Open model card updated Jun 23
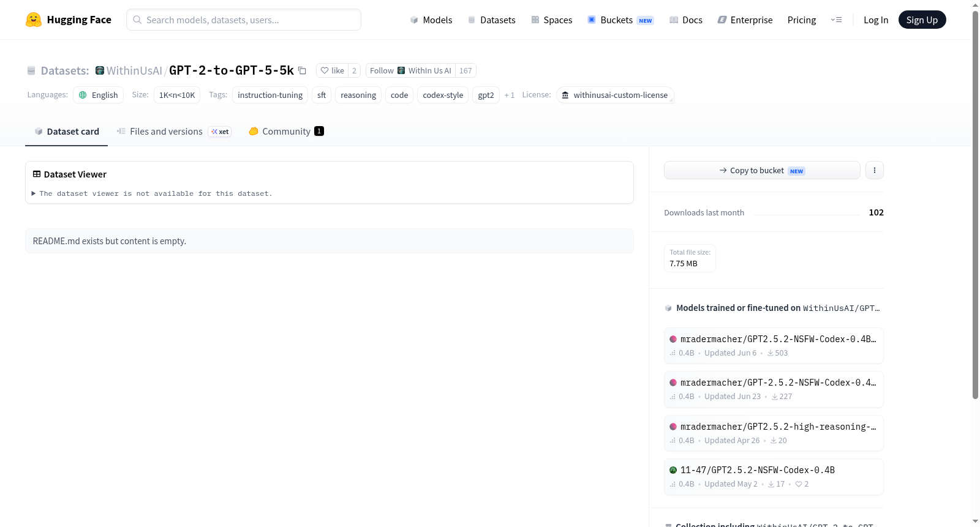 [x=774, y=389]
